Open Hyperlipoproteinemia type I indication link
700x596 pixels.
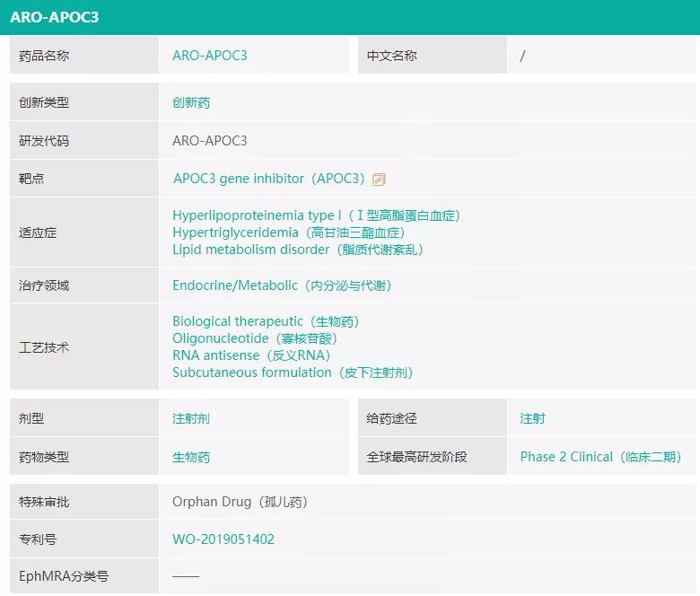click(317, 215)
